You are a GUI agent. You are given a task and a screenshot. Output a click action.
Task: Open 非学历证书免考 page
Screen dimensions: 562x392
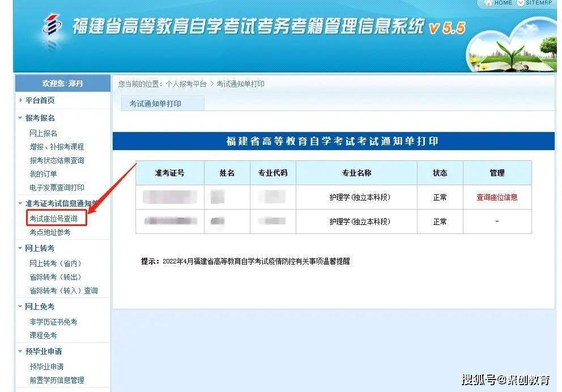click(x=53, y=322)
